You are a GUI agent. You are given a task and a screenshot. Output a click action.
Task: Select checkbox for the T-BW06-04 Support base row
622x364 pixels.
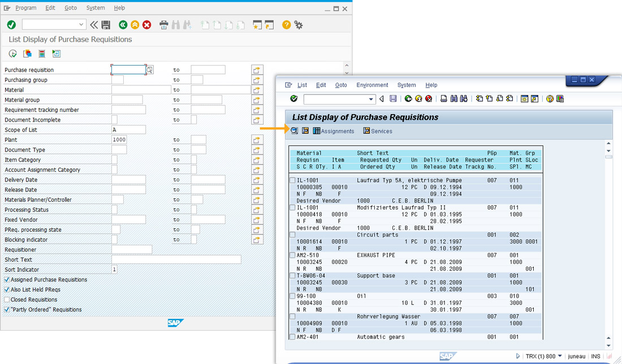click(293, 276)
